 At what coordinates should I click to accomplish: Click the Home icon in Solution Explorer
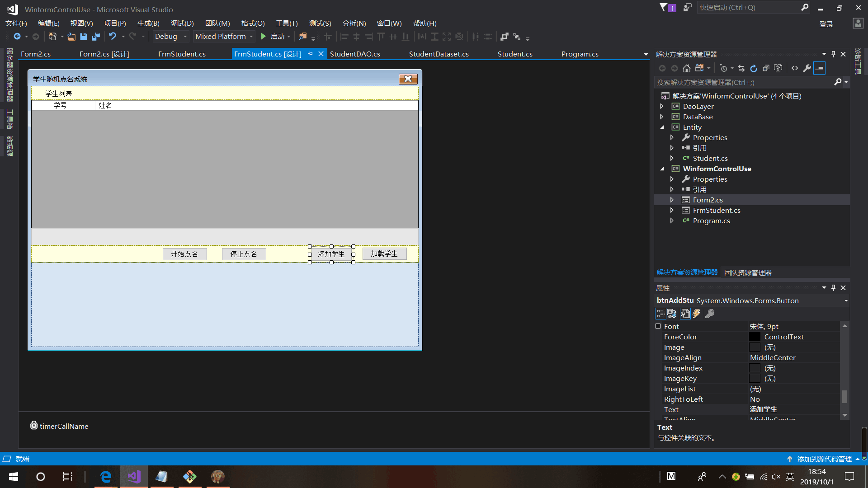[687, 68]
